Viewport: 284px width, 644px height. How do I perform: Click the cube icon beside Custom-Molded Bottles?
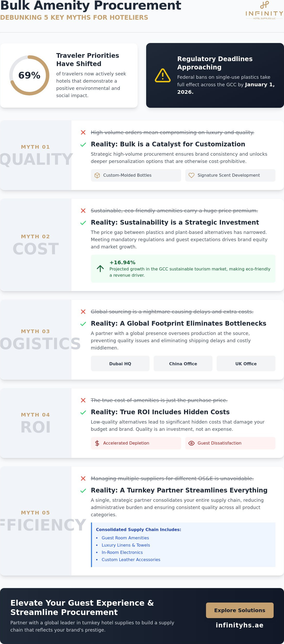(x=97, y=175)
